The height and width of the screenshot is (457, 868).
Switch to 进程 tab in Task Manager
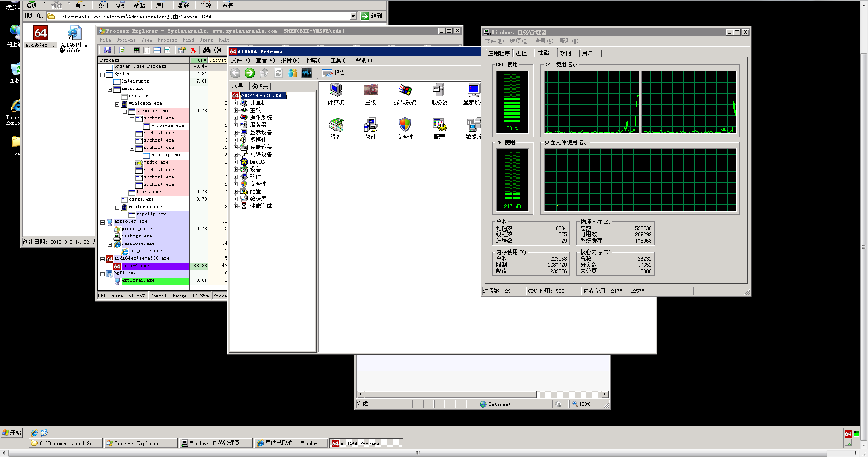521,53
